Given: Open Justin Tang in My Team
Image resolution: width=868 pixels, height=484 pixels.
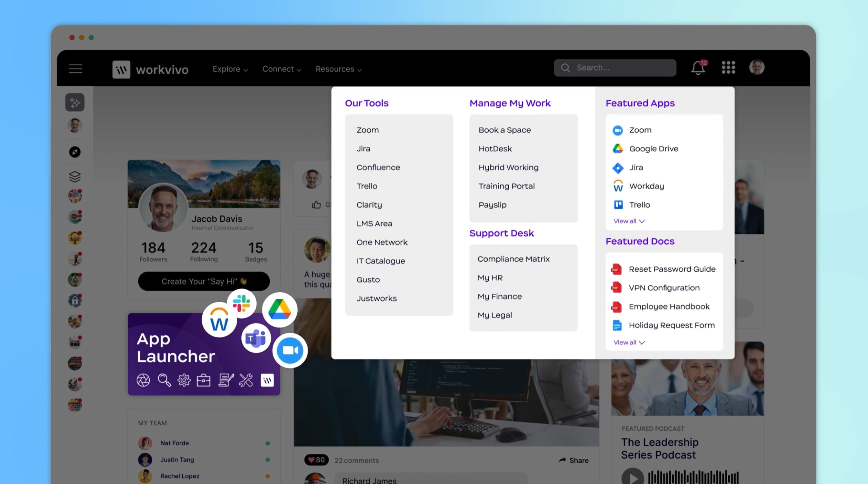Looking at the screenshot, I should coord(177,460).
